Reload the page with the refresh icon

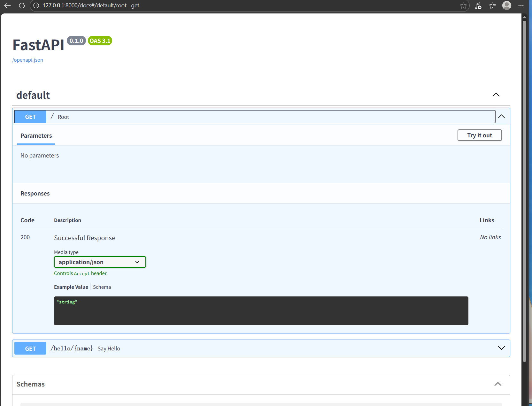[22, 5]
